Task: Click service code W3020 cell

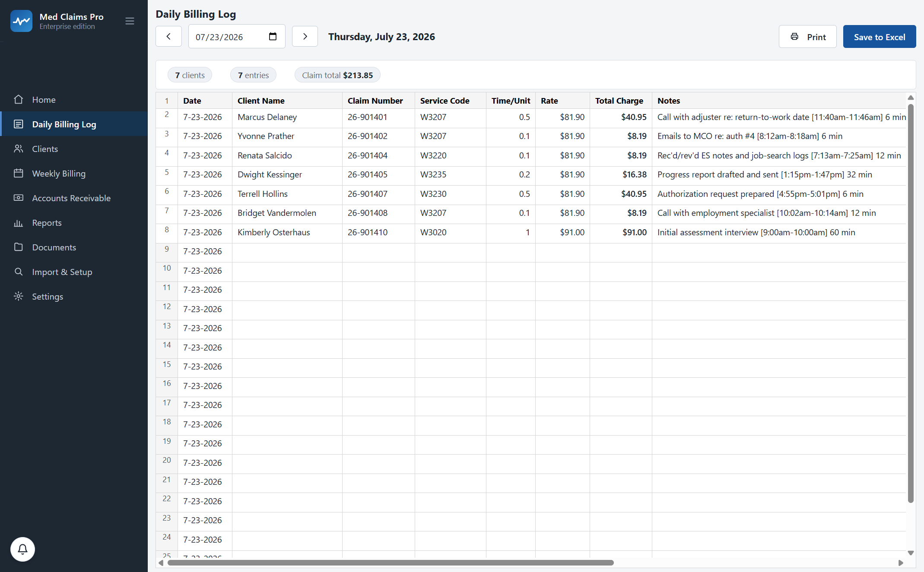Action: pos(451,233)
